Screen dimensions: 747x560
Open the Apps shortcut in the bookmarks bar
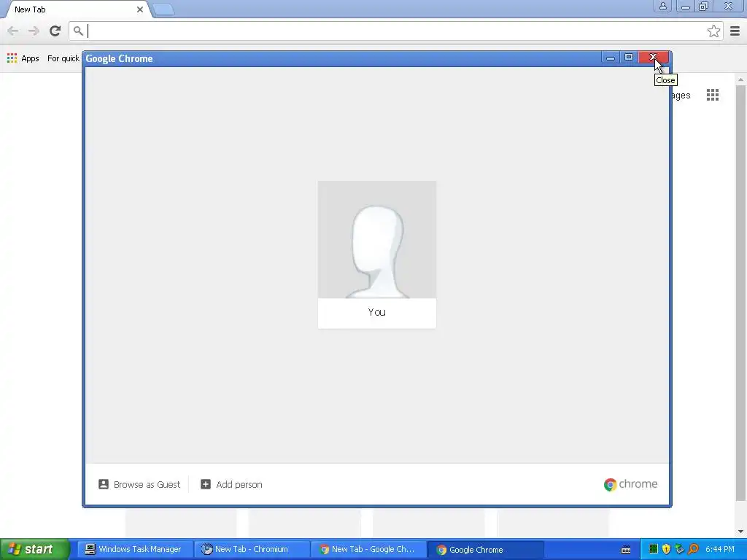pyautogui.click(x=23, y=58)
